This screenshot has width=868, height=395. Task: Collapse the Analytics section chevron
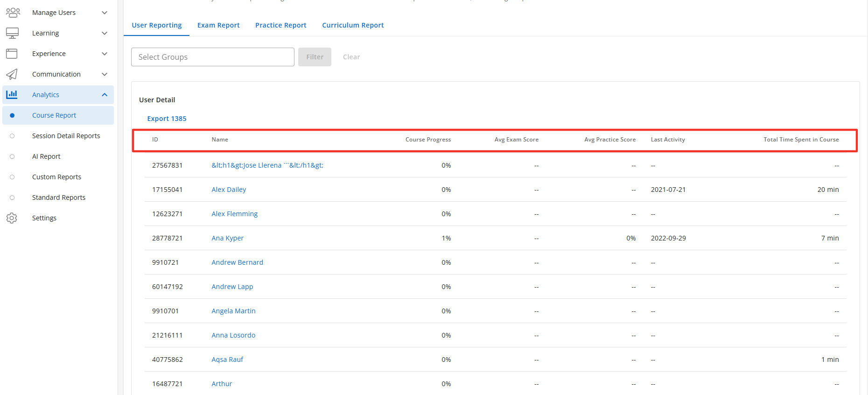tap(105, 95)
